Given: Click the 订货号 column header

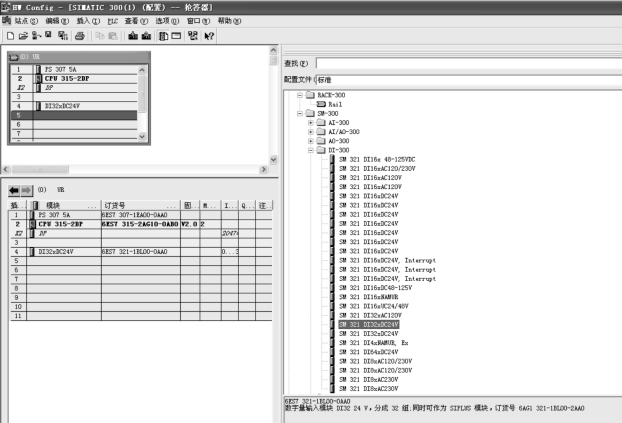Looking at the screenshot, I should tap(141, 205).
